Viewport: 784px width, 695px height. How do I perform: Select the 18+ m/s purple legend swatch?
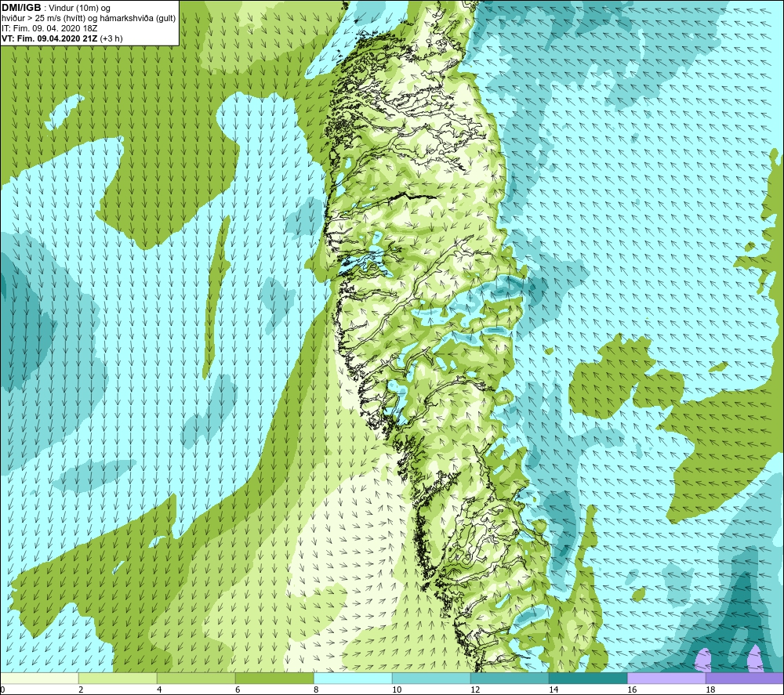tap(745, 678)
